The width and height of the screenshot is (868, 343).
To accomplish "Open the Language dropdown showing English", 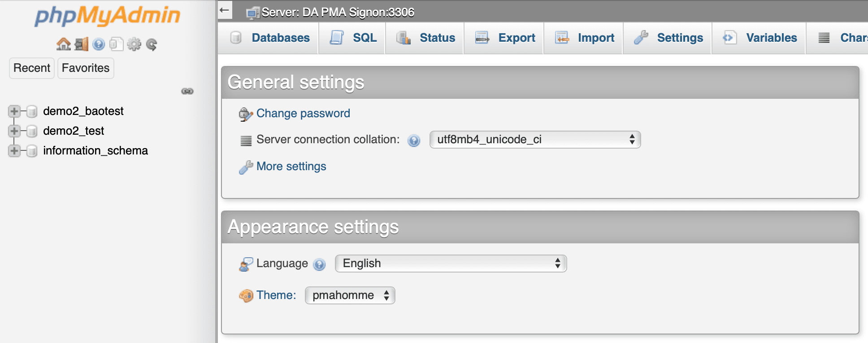I will tap(451, 264).
